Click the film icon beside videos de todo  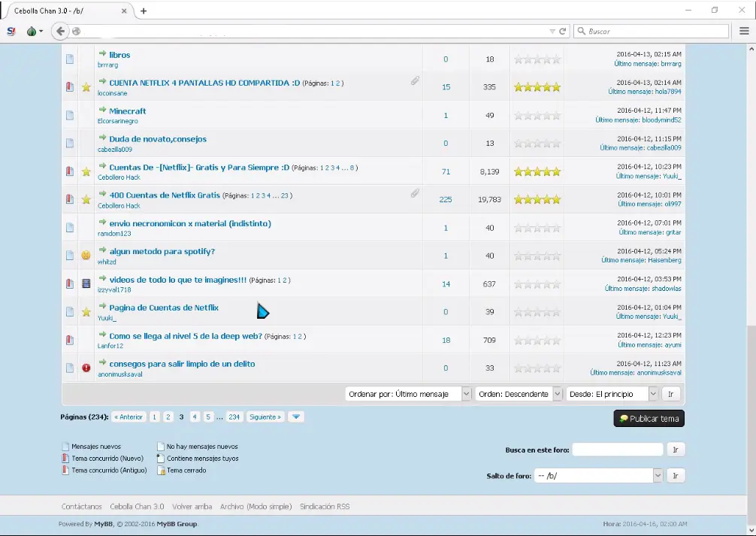[x=86, y=283]
